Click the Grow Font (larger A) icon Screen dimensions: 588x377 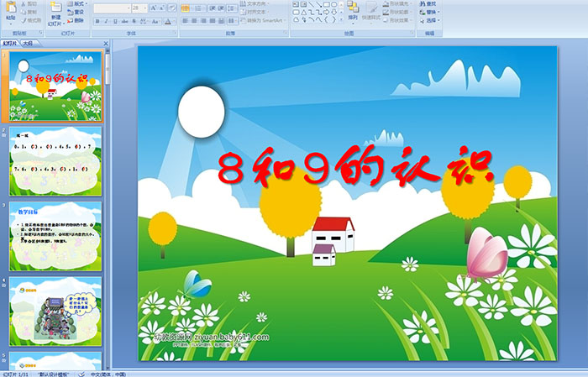click(x=154, y=8)
